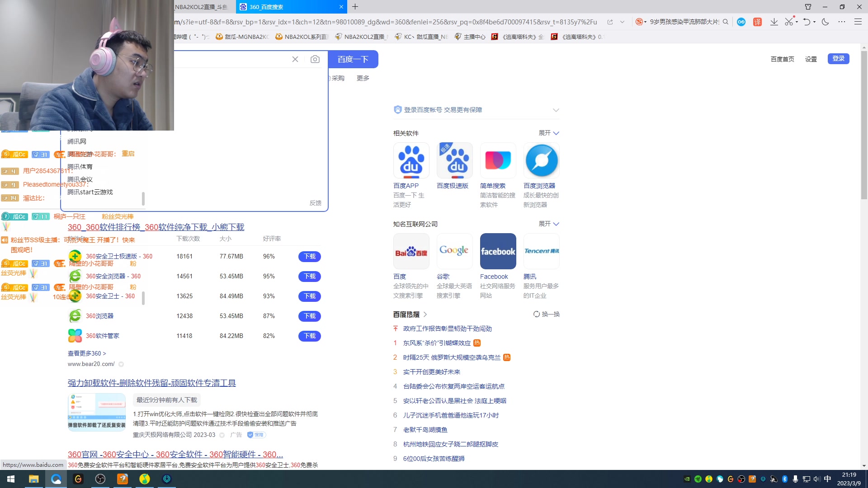The height and width of the screenshot is (488, 868).
Task: Switch to the 采购 search category
Action: [337, 78]
